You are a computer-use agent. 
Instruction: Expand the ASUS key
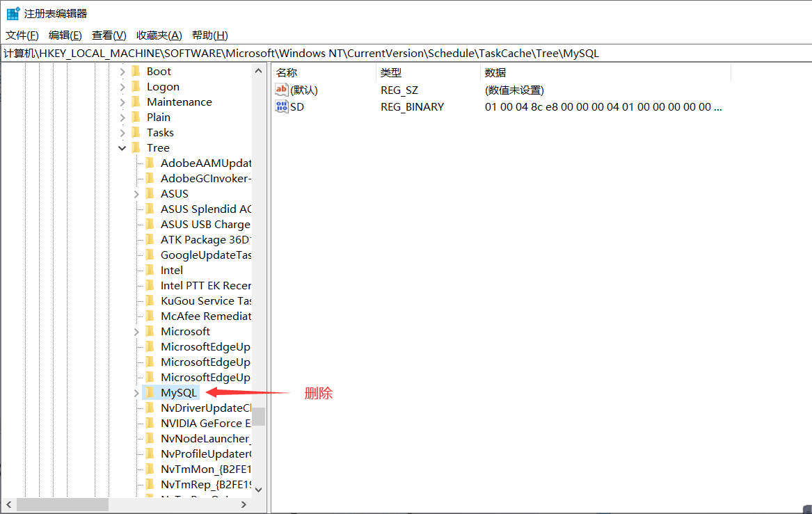[136, 194]
